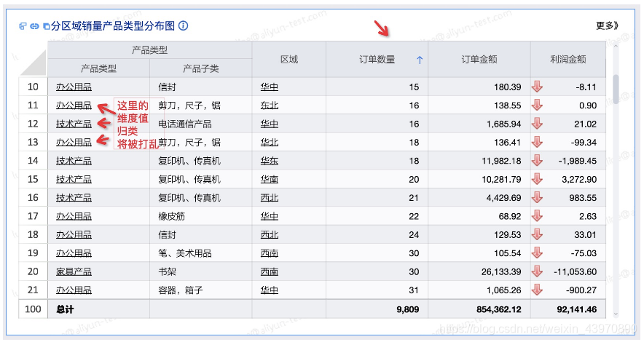Click the table scrollbar down arrow
Image resolution: width=644 pixels, height=342 pixels.
pos(616,314)
